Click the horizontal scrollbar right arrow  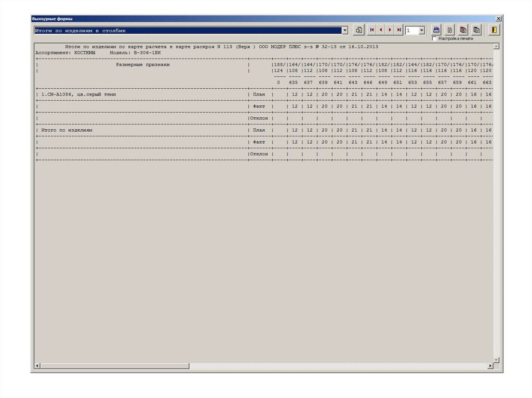pos(490,366)
